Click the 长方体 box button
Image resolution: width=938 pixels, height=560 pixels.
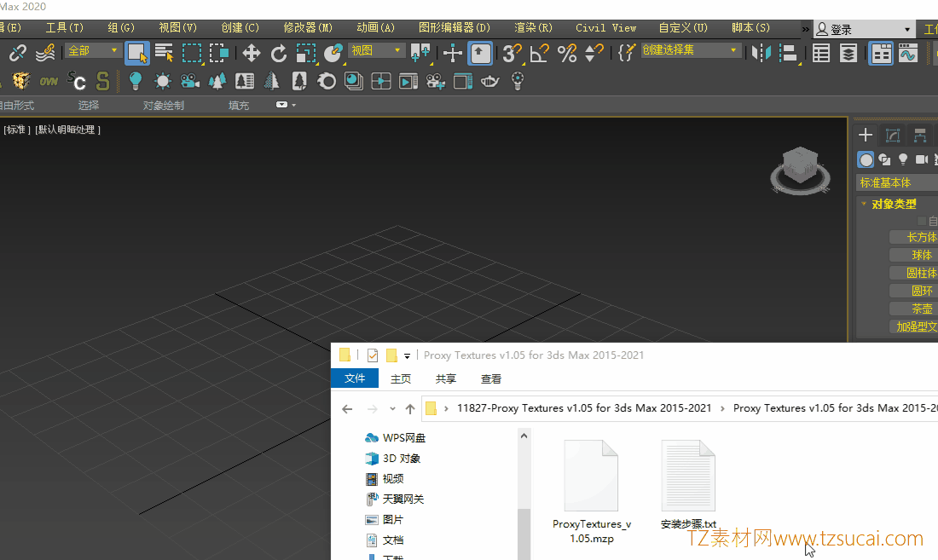pos(913,237)
